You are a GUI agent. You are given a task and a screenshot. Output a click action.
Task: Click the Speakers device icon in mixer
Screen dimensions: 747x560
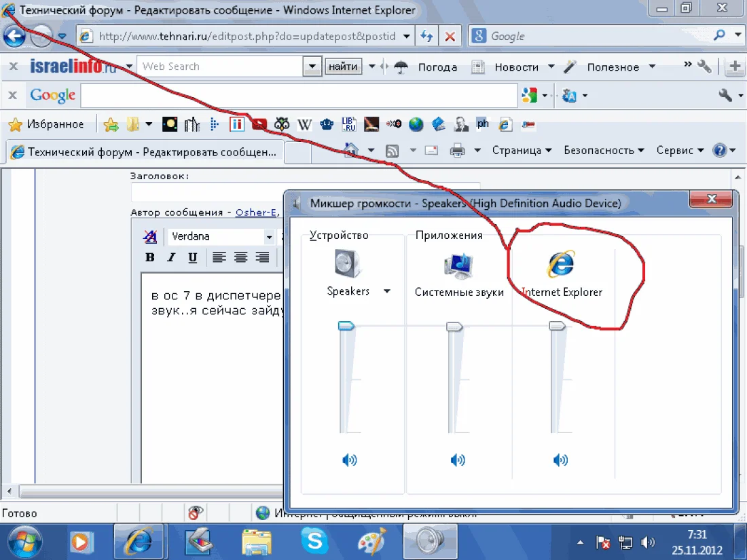click(x=348, y=263)
